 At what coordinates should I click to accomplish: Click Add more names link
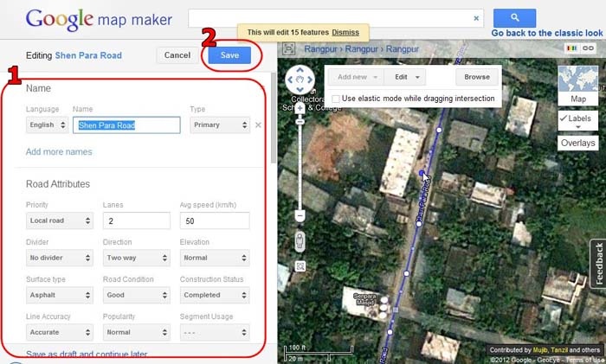(59, 151)
